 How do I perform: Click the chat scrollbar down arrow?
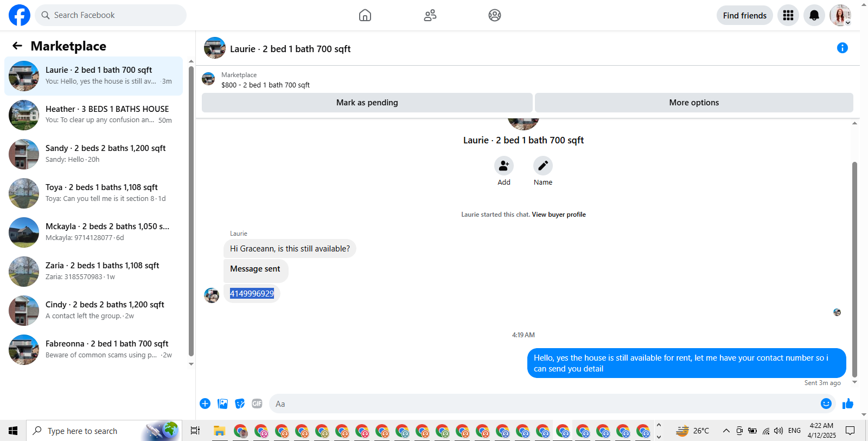click(854, 382)
